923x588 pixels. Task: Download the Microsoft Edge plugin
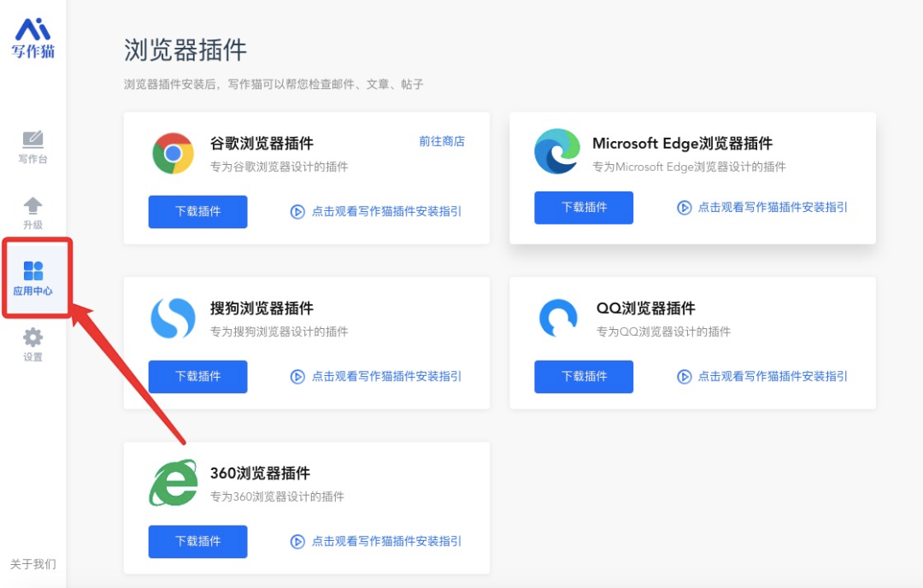click(x=584, y=207)
